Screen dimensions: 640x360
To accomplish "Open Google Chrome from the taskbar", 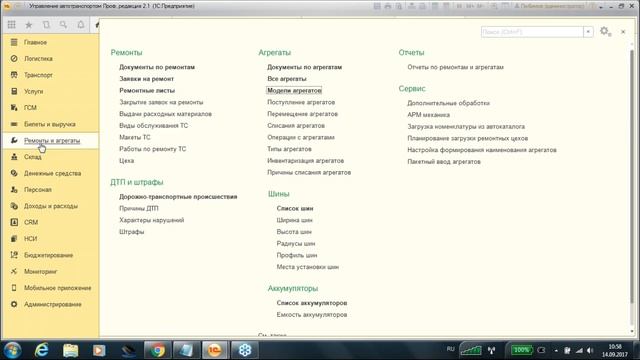I will pos(157,350).
